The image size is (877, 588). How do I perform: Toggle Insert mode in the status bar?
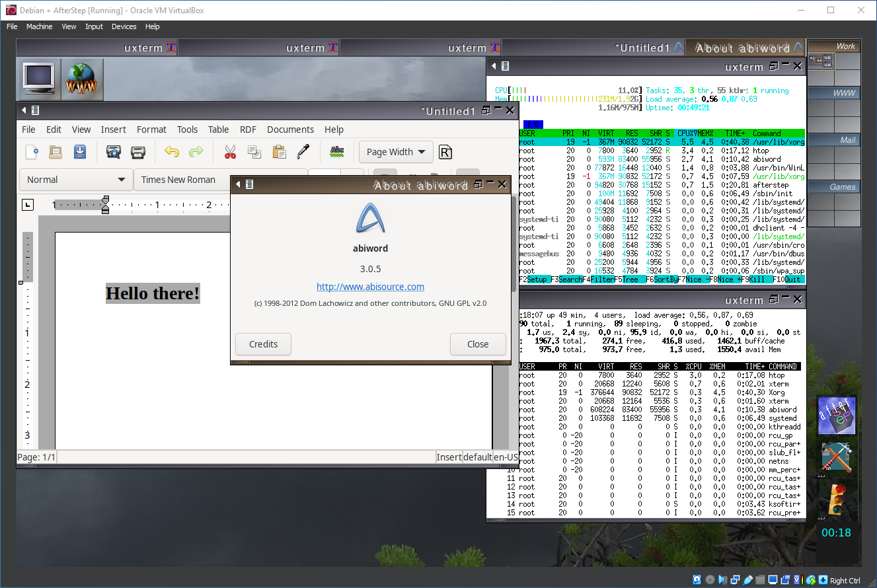click(x=448, y=457)
